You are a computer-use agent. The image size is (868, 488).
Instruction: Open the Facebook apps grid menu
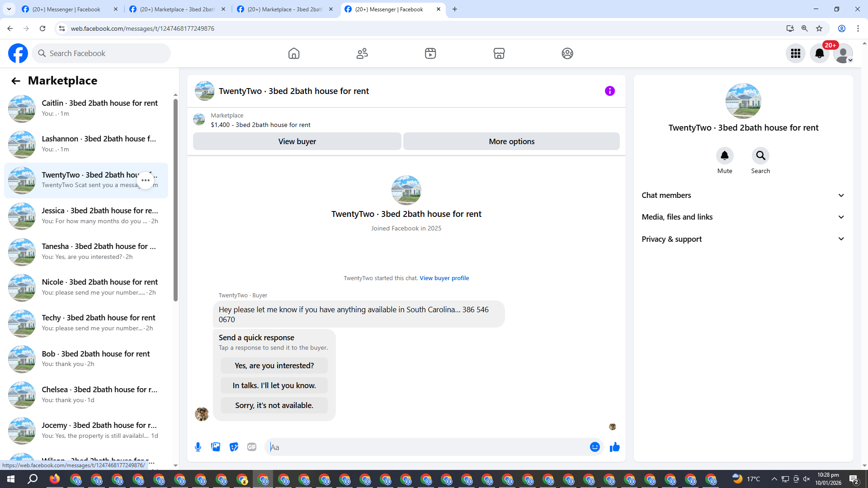click(795, 53)
